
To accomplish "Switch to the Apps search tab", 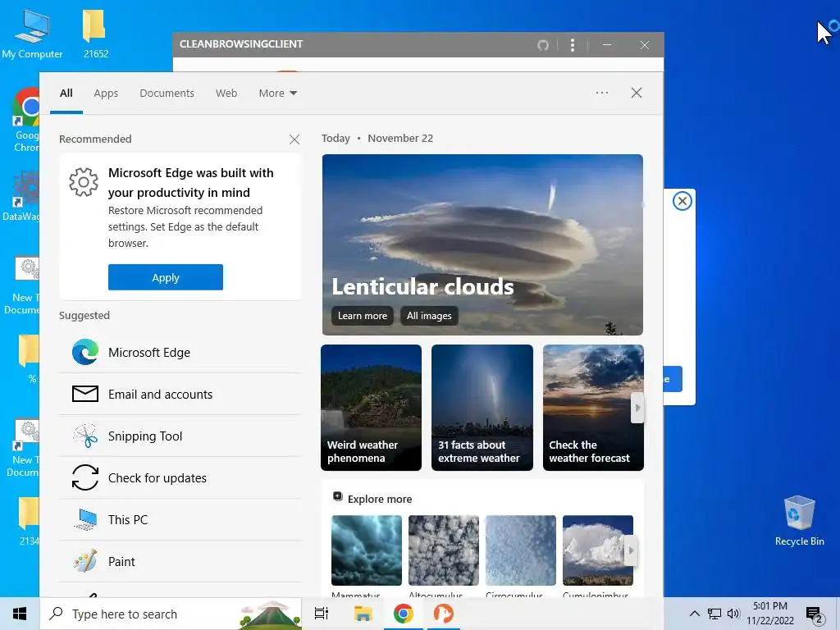I will [106, 94].
